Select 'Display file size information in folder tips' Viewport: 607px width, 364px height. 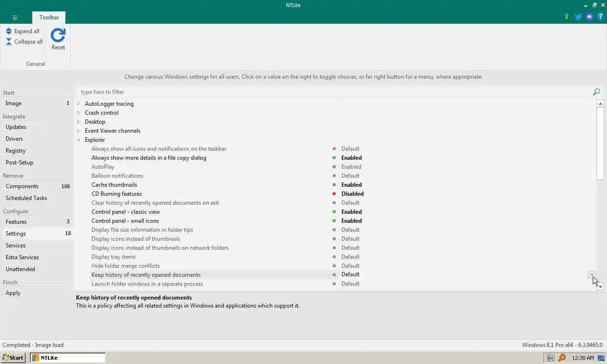point(142,230)
